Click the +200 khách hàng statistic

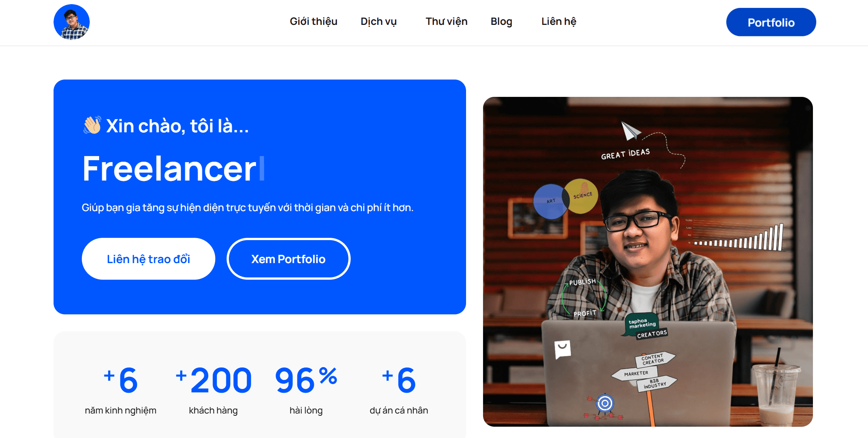point(213,389)
